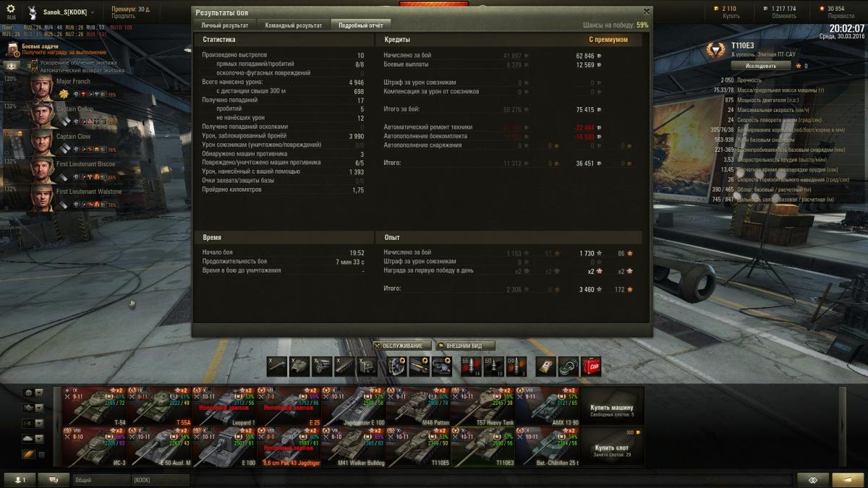Click the Продлить premium link
The width and height of the screenshot is (868, 488).
click(124, 16)
